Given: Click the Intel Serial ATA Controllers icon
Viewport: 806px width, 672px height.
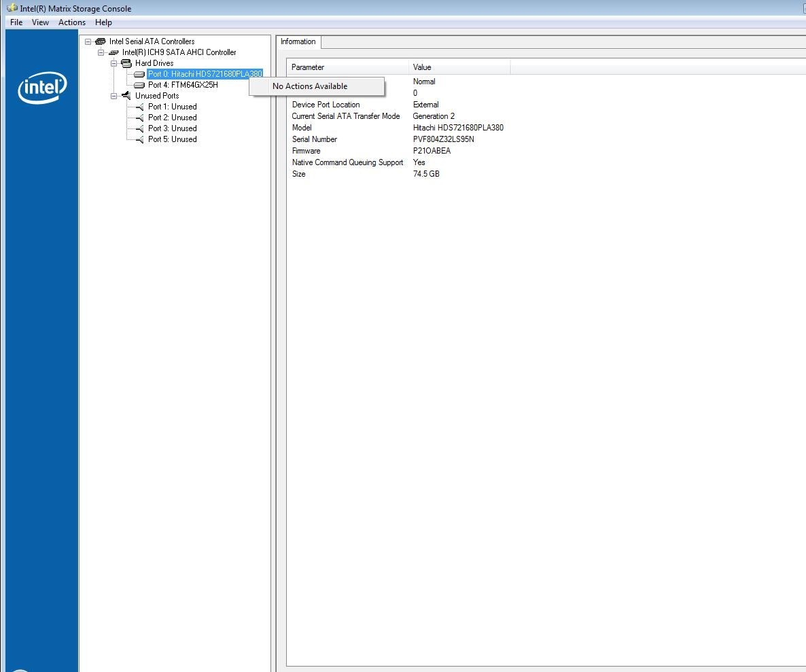Looking at the screenshot, I should coord(101,41).
